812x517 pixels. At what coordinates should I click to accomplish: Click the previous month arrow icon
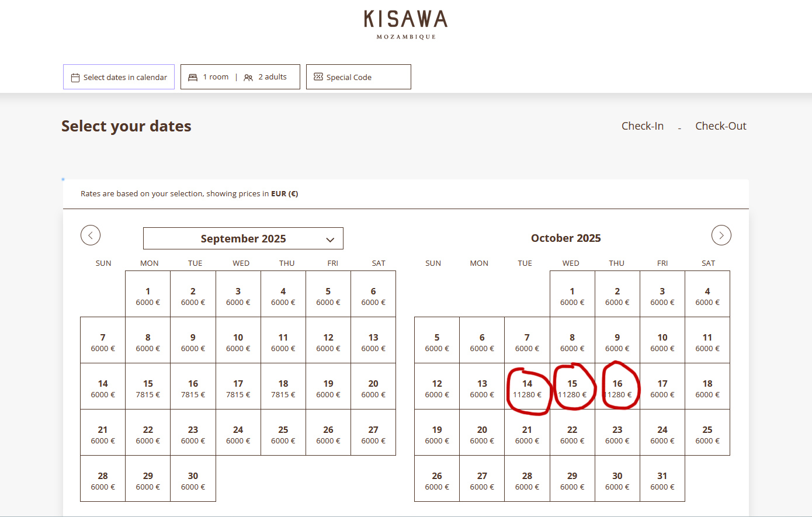tap(91, 235)
